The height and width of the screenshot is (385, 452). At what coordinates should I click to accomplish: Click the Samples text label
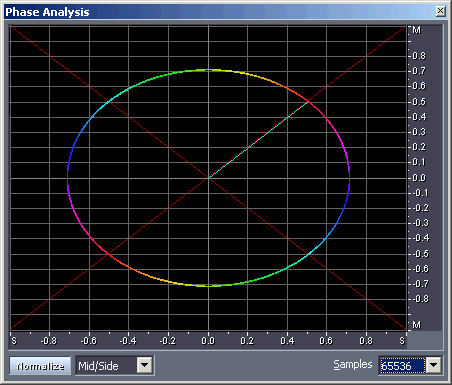(x=353, y=365)
